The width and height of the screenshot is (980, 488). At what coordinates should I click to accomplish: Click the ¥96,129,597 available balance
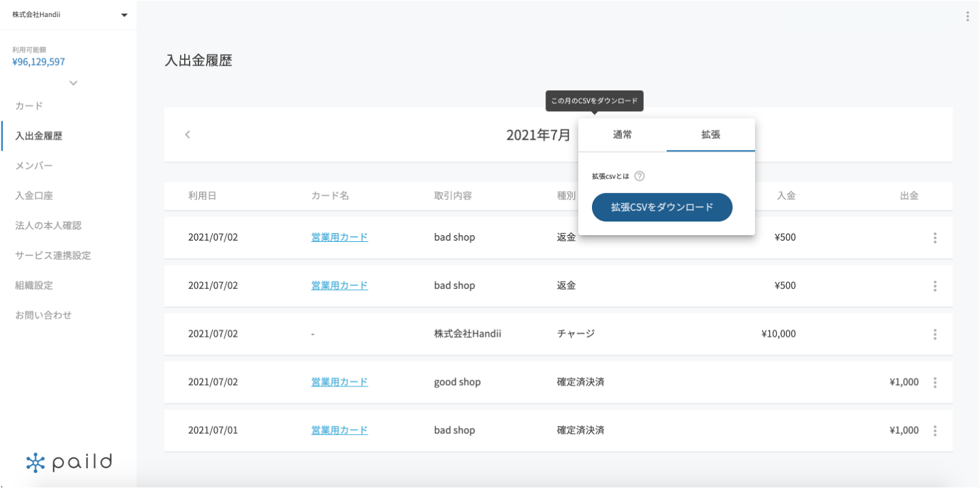39,61
